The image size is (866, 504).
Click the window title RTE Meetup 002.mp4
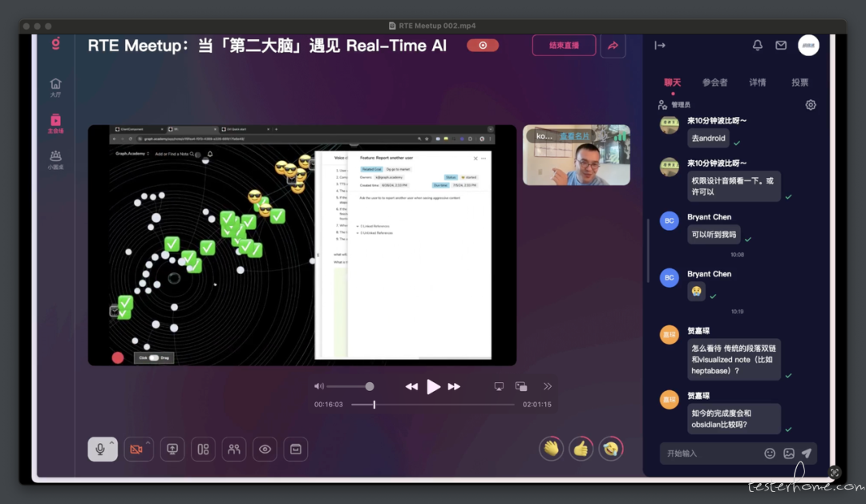pyautogui.click(x=437, y=26)
